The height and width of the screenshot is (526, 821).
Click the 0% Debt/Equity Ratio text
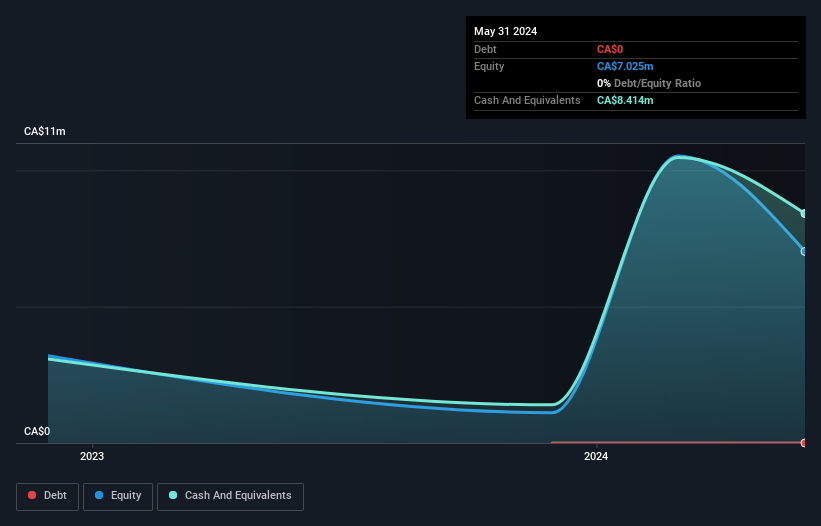(649, 83)
